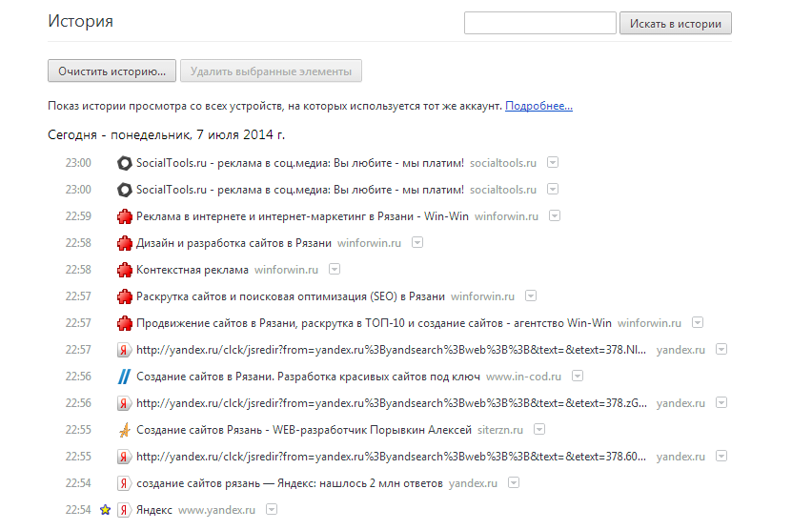The image size is (812, 530).
Task: Open dropdown arrow next to siterzn.ru
Action: [x=539, y=430]
